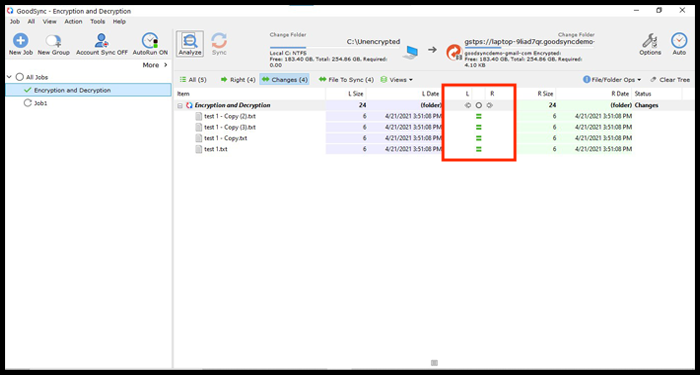Open the Tools menu
This screenshot has height=375, width=700.
98,21
